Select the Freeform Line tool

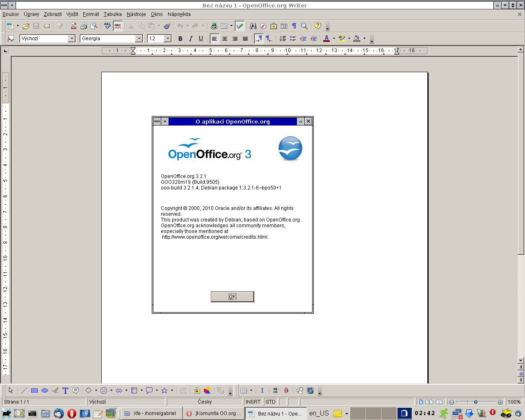point(55,390)
